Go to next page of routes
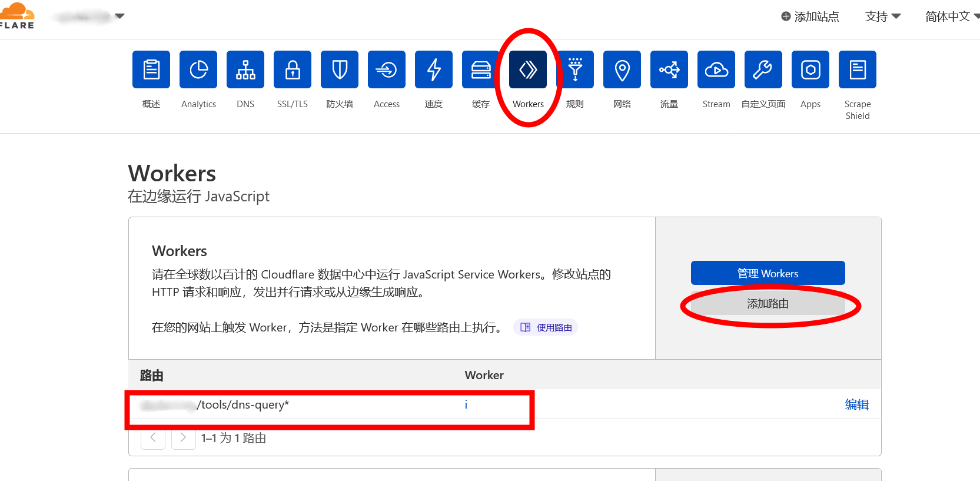The width and height of the screenshot is (980, 481). tap(183, 437)
